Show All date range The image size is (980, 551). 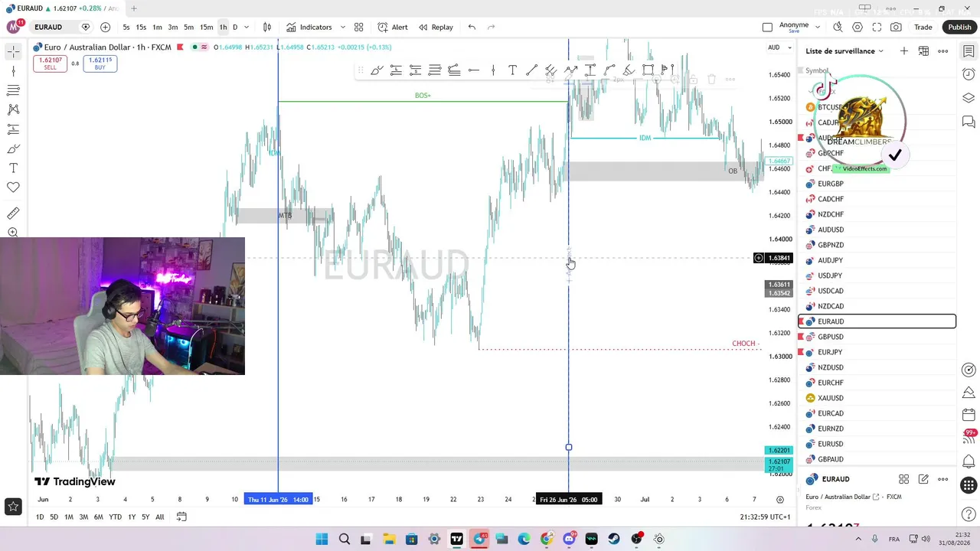[x=159, y=517]
